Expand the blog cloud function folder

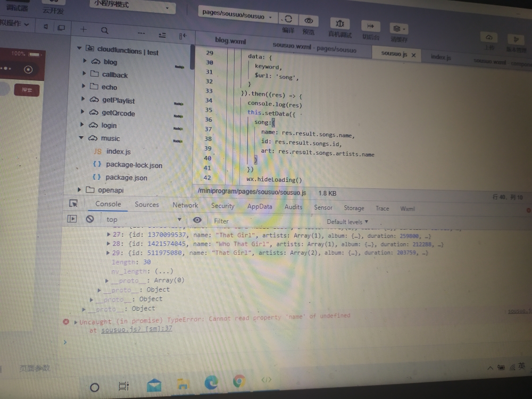[x=85, y=61]
